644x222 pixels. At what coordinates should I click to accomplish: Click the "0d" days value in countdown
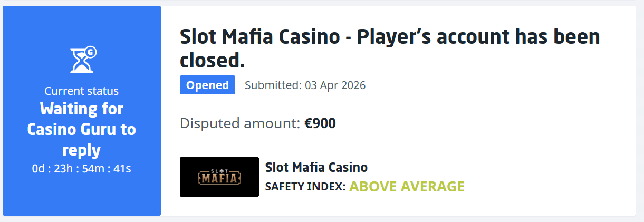coord(39,169)
